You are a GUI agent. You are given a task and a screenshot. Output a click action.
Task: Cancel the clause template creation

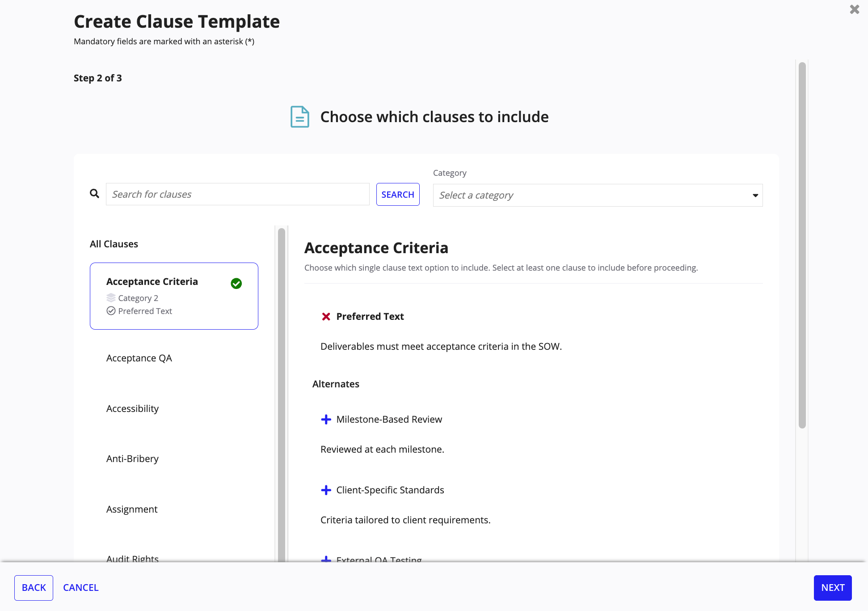[x=80, y=588]
